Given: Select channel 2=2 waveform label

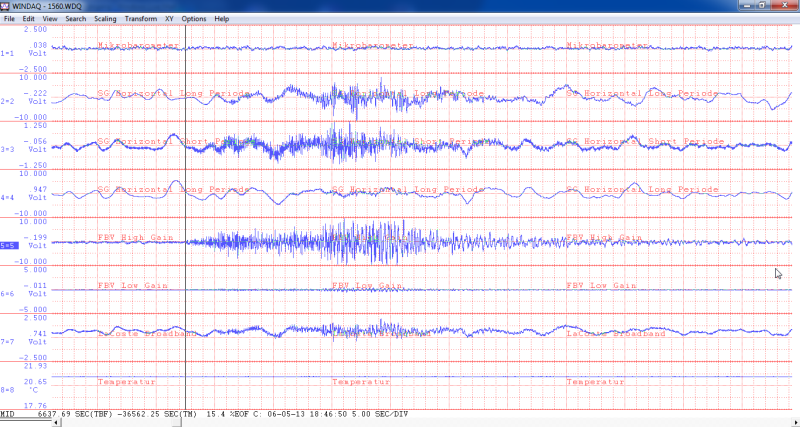Looking at the screenshot, I should pos(7,101).
